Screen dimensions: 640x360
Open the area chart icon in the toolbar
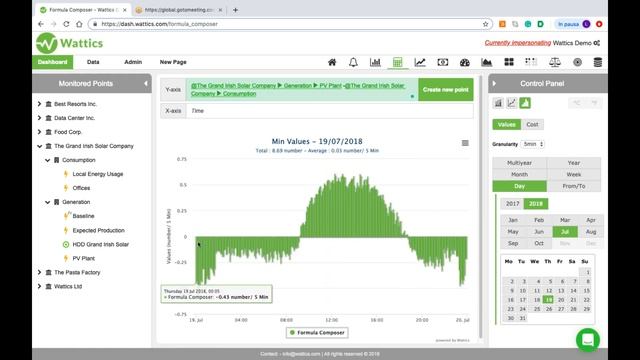pyautogui.click(x=486, y=62)
